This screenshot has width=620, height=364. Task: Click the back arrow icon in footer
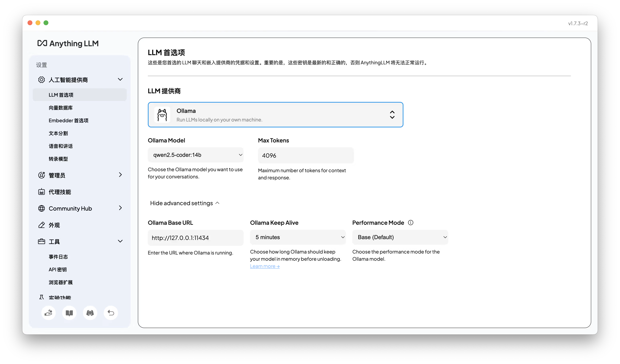111,313
